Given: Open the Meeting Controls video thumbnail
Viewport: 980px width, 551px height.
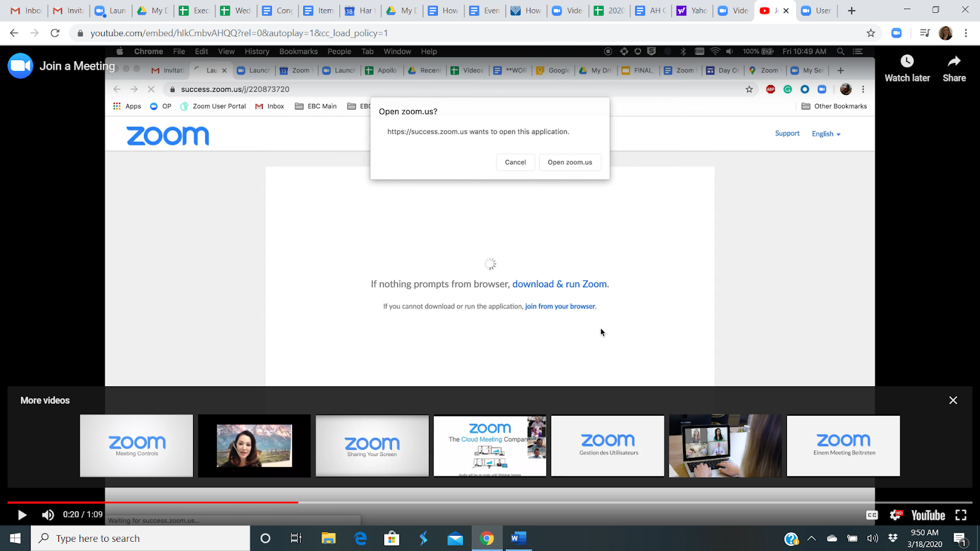Looking at the screenshot, I should (x=137, y=446).
